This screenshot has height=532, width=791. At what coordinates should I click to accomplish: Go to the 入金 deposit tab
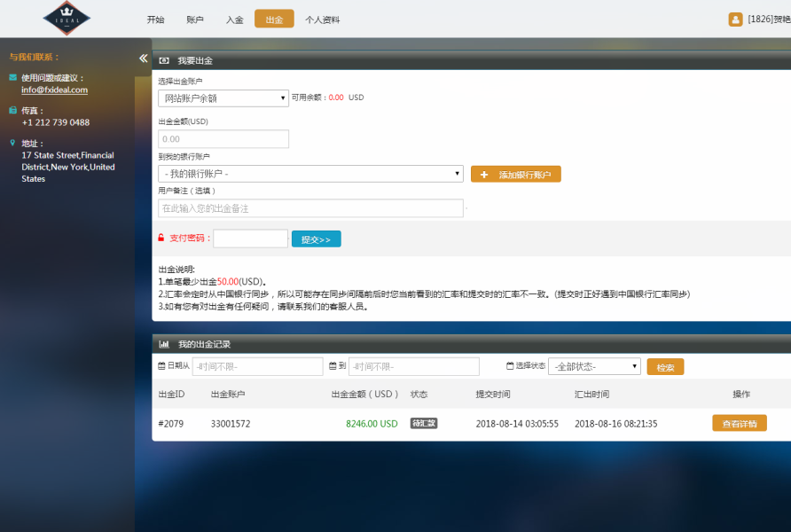pyautogui.click(x=234, y=20)
